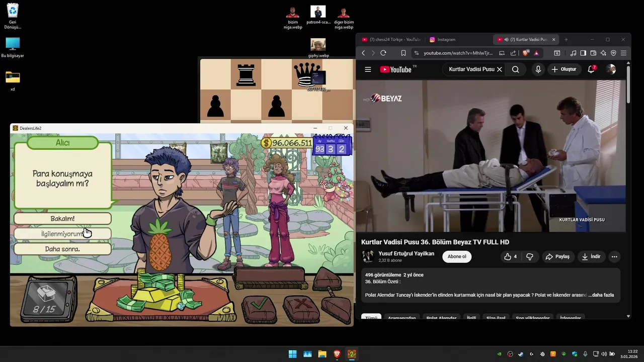Click the address bar URL youtube.com/watch
The image size is (644, 362).
click(x=458, y=53)
